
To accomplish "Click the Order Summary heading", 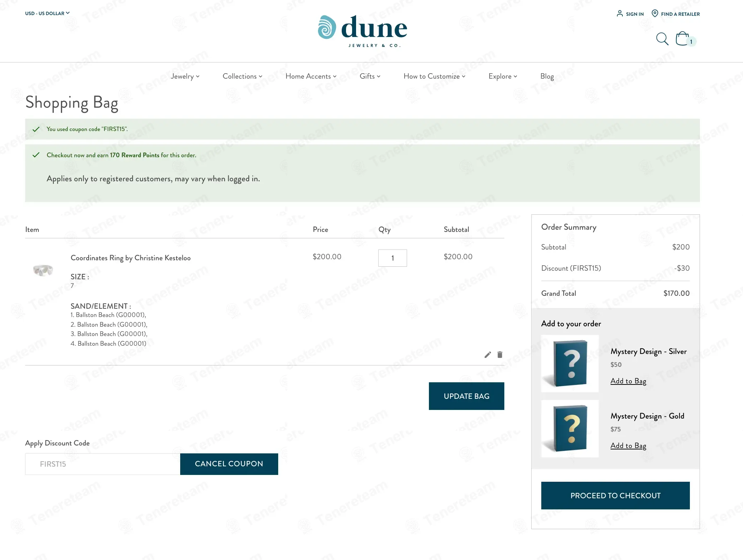I will (569, 227).
